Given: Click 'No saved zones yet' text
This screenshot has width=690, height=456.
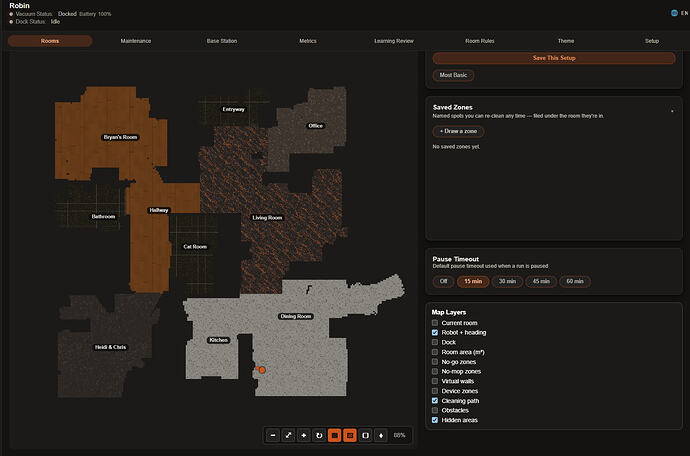Looking at the screenshot, I should coord(456,147).
